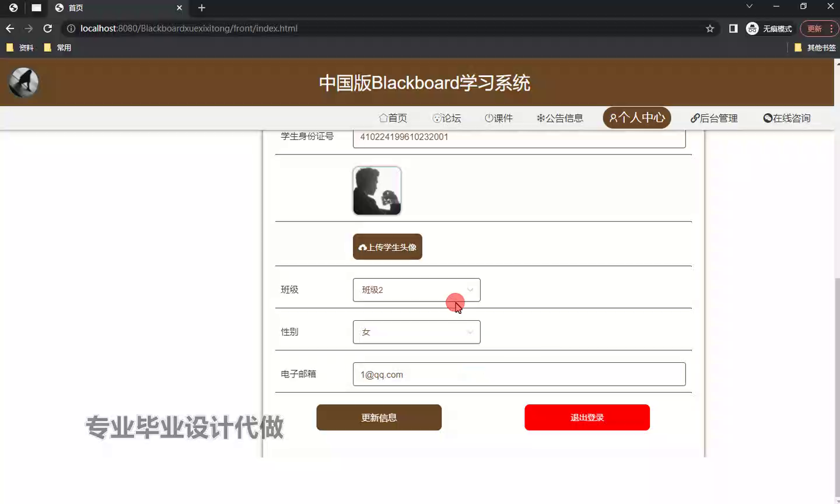Open the 常用 bookmarks folder
The height and width of the screenshot is (504, 840).
(57, 48)
